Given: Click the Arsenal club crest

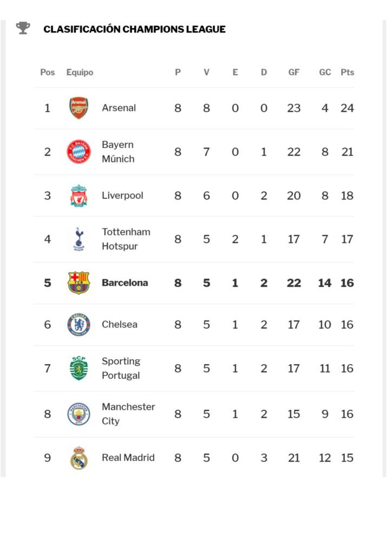Looking at the screenshot, I should (79, 108).
